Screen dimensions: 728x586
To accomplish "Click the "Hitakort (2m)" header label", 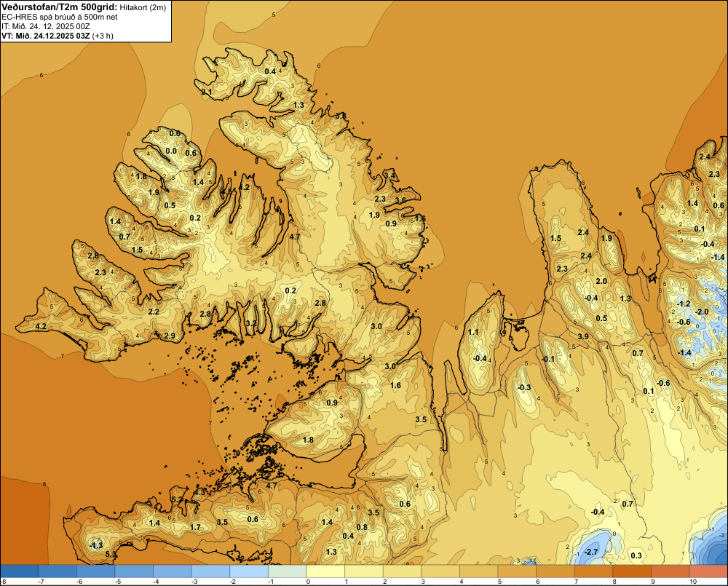I will coord(143,7).
